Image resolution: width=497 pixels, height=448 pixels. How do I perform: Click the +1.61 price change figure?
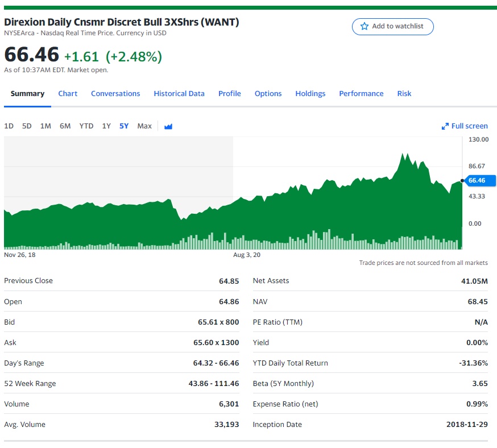pyautogui.click(x=81, y=57)
